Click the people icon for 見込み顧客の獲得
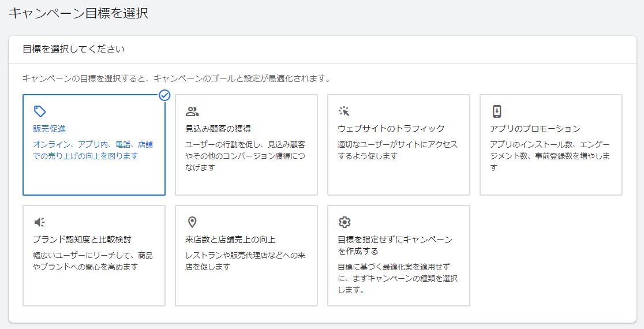This screenshot has height=329, width=644. pos(192,111)
